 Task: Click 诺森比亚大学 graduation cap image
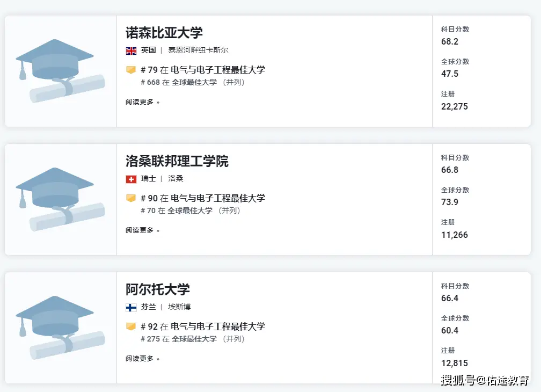coord(60,71)
